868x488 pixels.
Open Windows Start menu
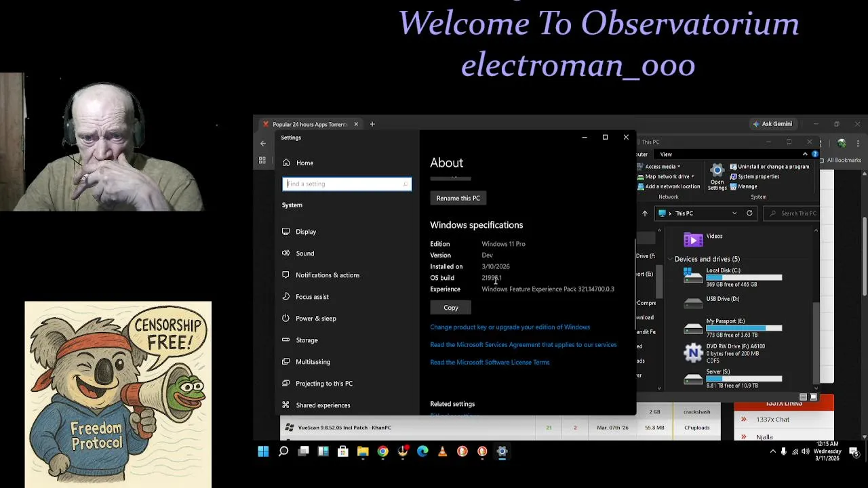pyautogui.click(x=263, y=451)
